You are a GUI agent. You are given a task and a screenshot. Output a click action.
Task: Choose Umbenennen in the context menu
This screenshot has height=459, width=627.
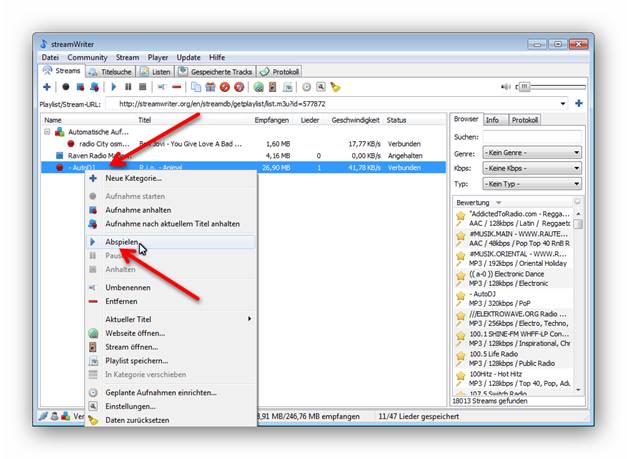click(171, 287)
